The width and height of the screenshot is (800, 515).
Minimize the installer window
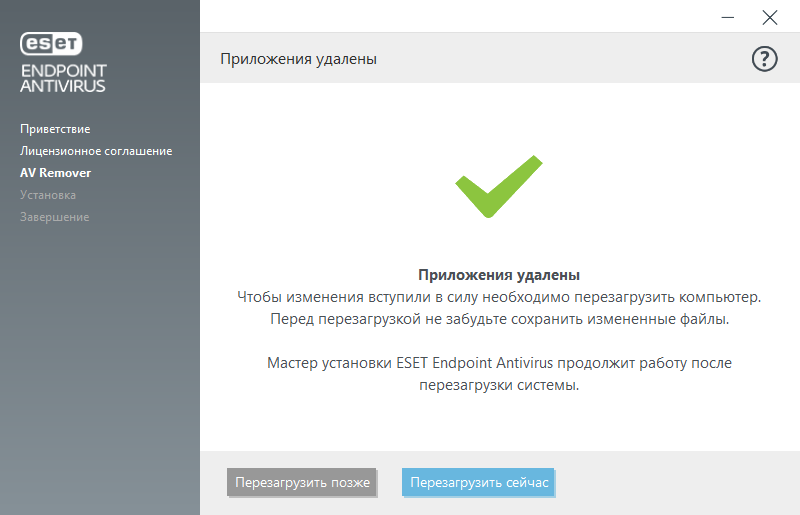(x=728, y=17)
